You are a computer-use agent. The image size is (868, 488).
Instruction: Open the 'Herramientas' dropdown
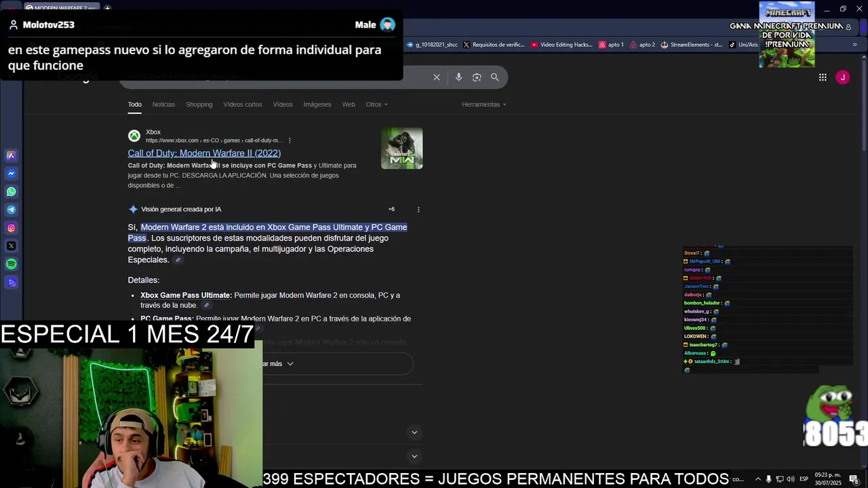click(x=484, y=104)
